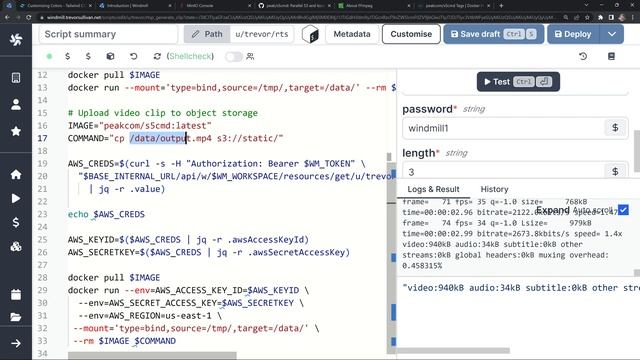Open Folders icon in sidebar
640x360 pixels.
tap(16, 317)
